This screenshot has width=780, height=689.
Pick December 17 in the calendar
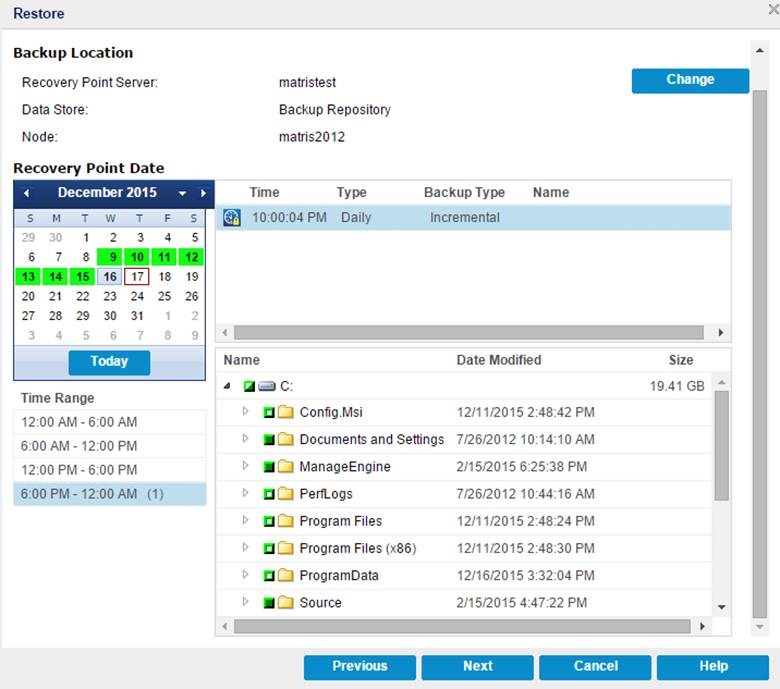coord(137,277)
